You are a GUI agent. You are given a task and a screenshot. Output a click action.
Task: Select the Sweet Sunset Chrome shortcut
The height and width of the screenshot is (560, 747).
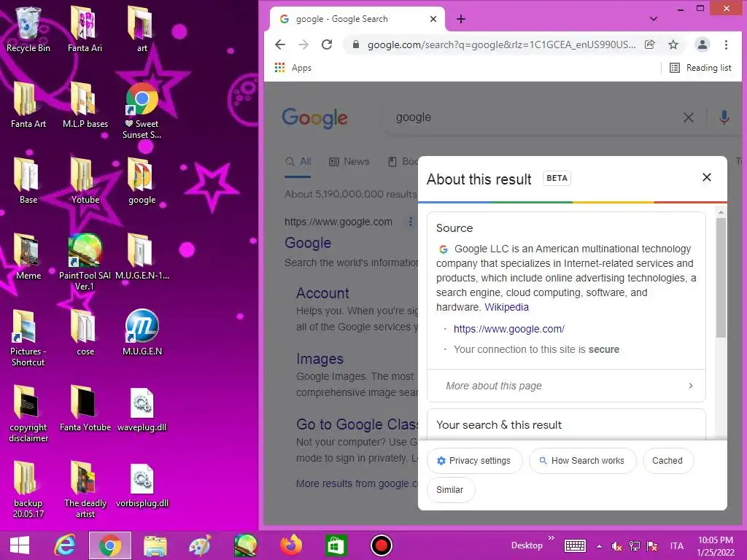coord(142,111)
